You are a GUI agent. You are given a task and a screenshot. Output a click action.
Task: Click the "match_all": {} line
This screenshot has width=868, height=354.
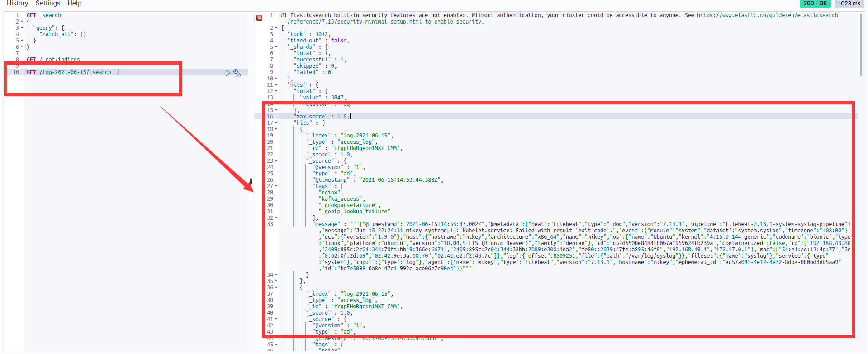point(62,34)
